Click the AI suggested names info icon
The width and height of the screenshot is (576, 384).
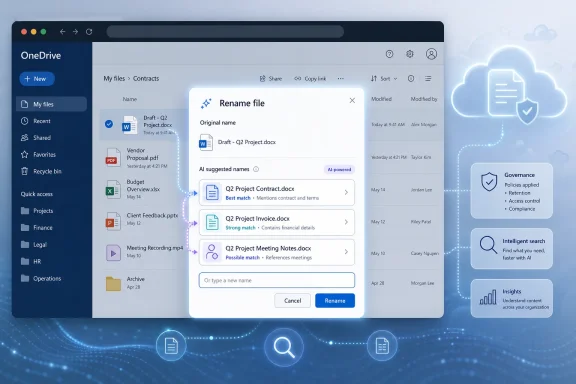[x=256, y=169]
